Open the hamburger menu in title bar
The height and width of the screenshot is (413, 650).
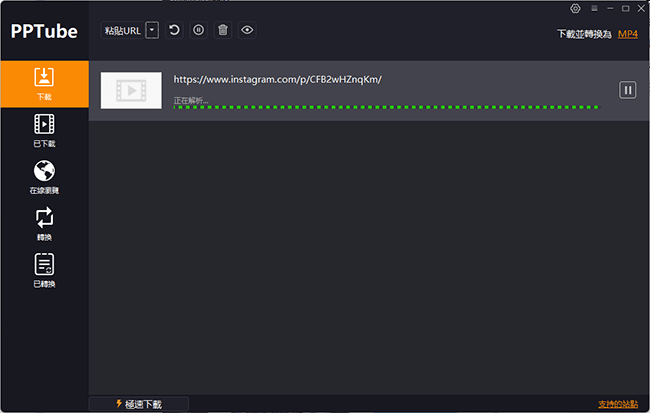[x=592, y=8]
